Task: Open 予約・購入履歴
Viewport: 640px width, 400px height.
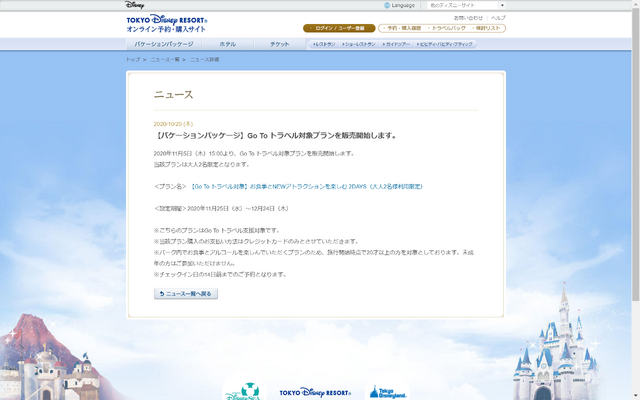Action: coord(402,28)
